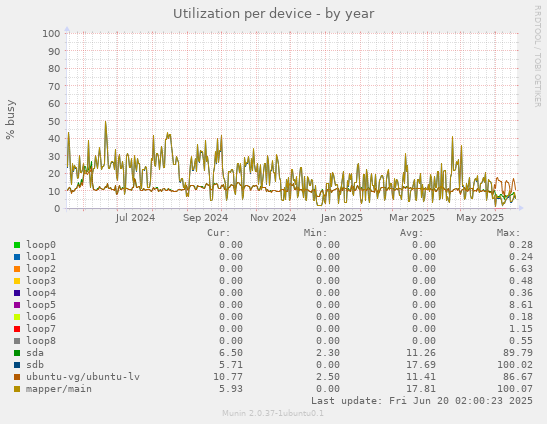Click the sdb current value 5.71
The image size is (547, 424).
(231, 365)
